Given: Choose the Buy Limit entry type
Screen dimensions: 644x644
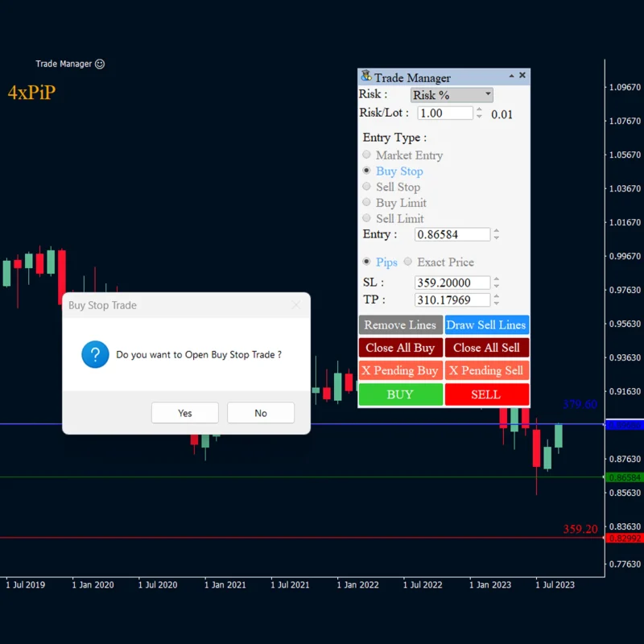Looking at the screenshot, I should click(x=367, y=203).
